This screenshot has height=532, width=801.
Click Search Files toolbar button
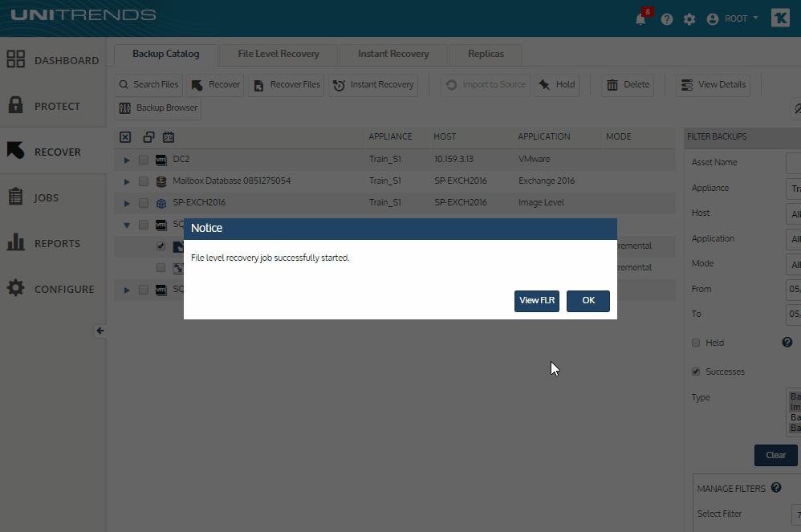(x=148, y=85)
